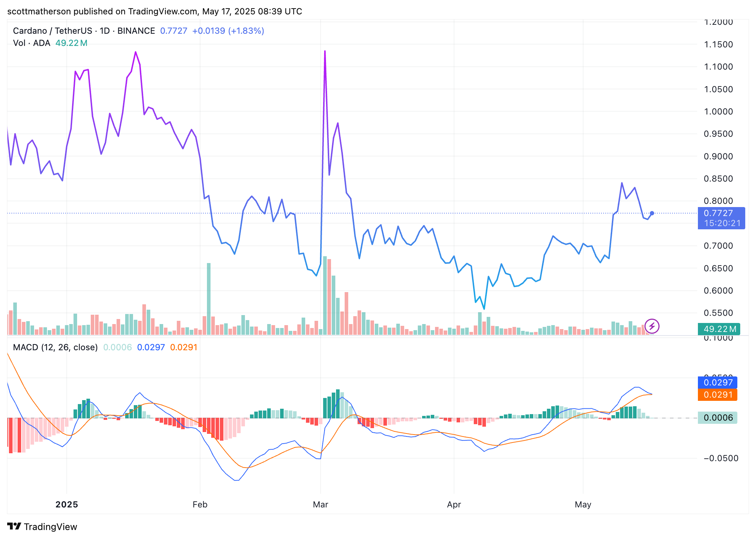Image resolution: width=756 pixels, height=539 pixels.
Task: Click the -0.0500 MACD axis label
Action: point(721,458)
